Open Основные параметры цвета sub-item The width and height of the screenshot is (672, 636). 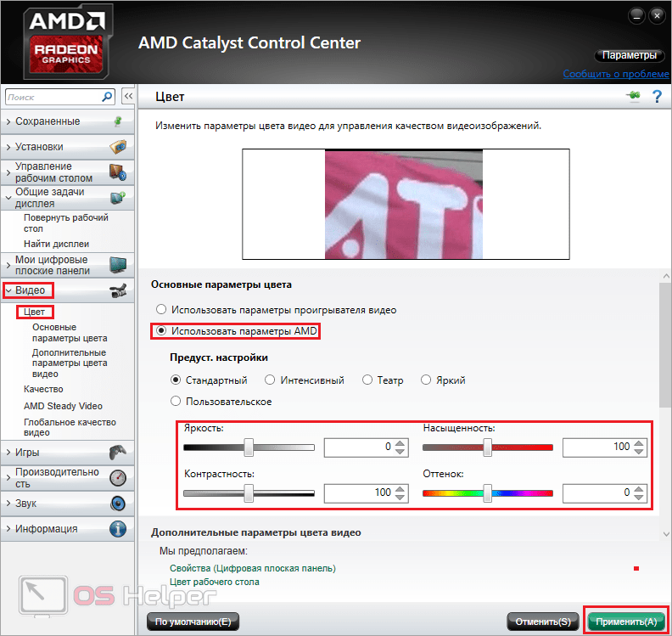pyautogui.click(x=70, y=333)
